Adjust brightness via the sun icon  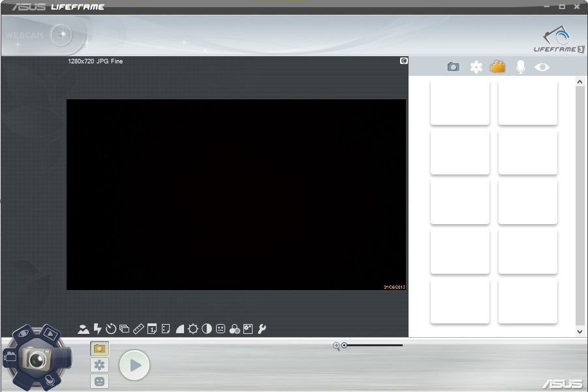193,329
